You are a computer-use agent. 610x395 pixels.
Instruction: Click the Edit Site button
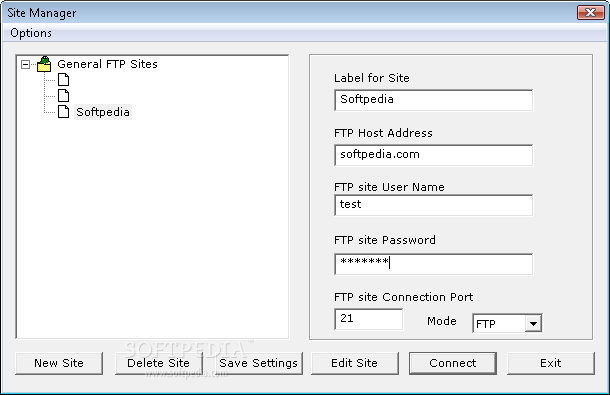click(x=355, y=363)
